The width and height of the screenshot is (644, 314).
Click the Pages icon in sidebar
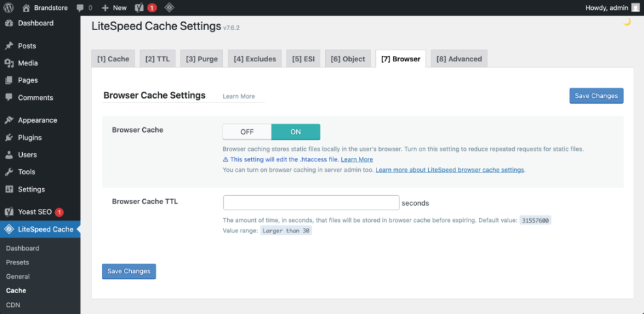(x=9, y=80)
